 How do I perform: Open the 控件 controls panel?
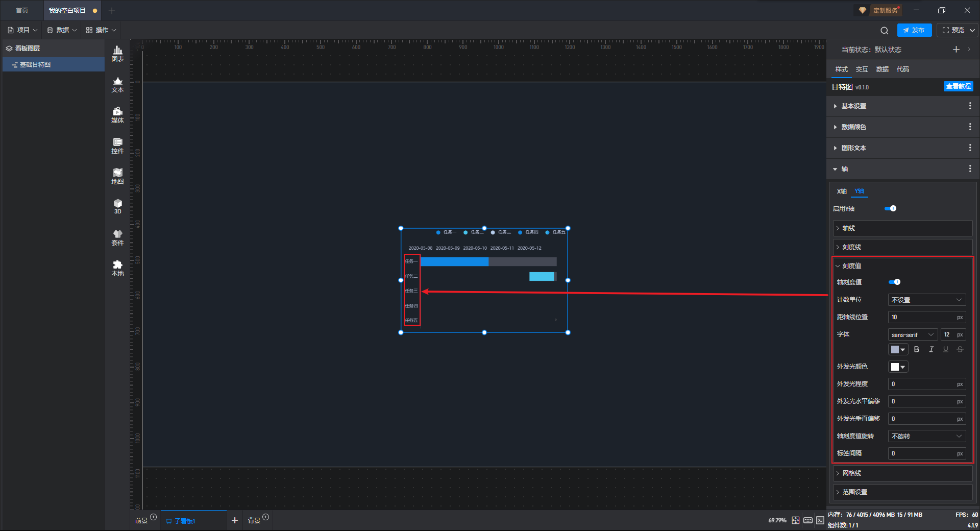[117, 146]
